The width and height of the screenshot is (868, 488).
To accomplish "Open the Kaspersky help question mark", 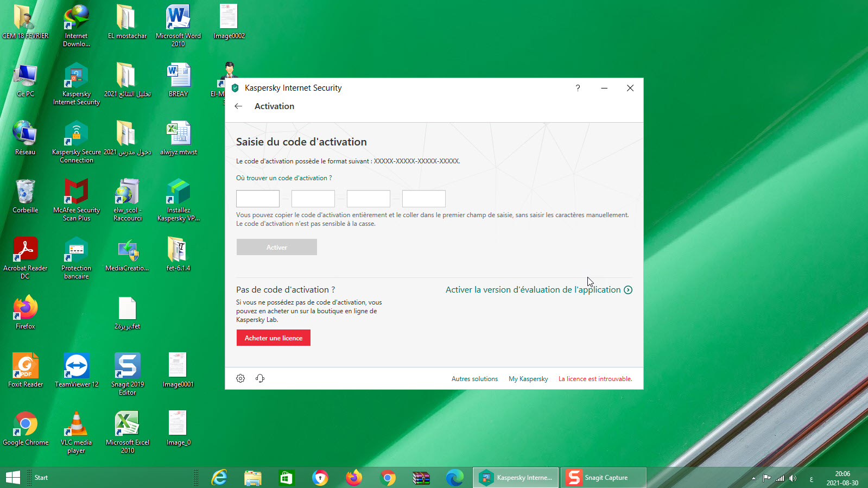I will (x=578, y=88).
